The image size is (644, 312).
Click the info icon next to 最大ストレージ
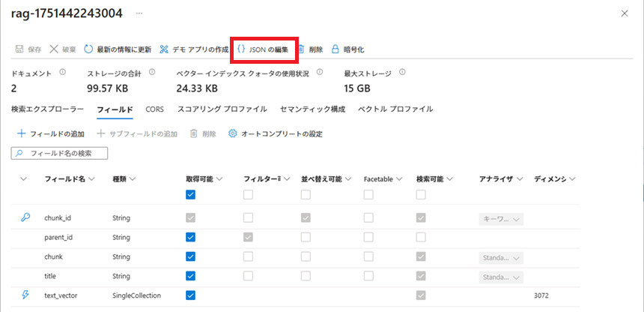pos(403,72)
